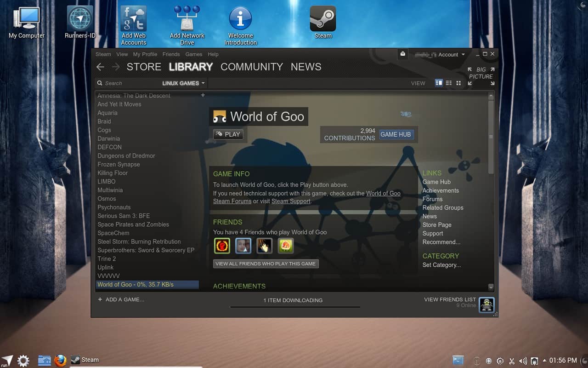The image size is (588, 368).
Task: Click the game details vertical scrollbar
Action: 491,137
